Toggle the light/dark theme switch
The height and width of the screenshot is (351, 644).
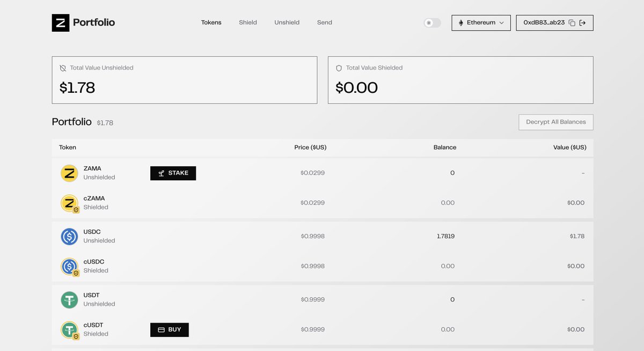[x=432, y=23]
